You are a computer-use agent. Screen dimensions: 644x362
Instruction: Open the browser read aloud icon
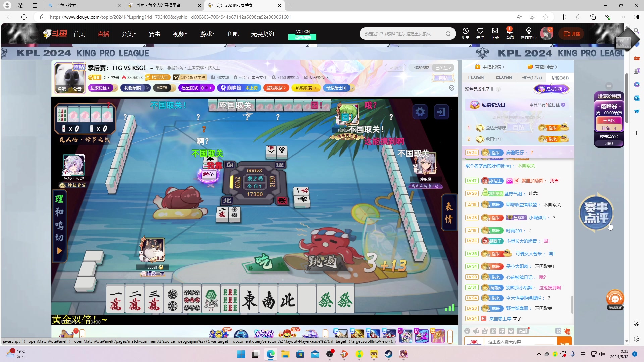pyautogui.click(x=519, y=17)
